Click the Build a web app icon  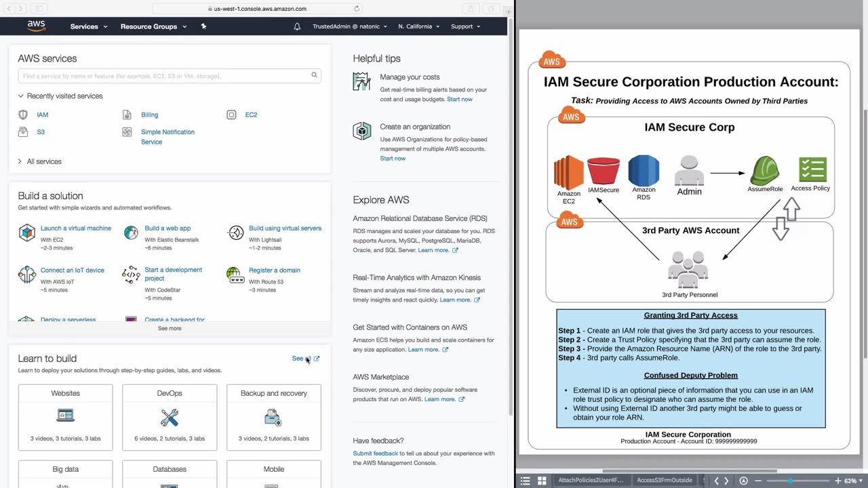point(131,233)
